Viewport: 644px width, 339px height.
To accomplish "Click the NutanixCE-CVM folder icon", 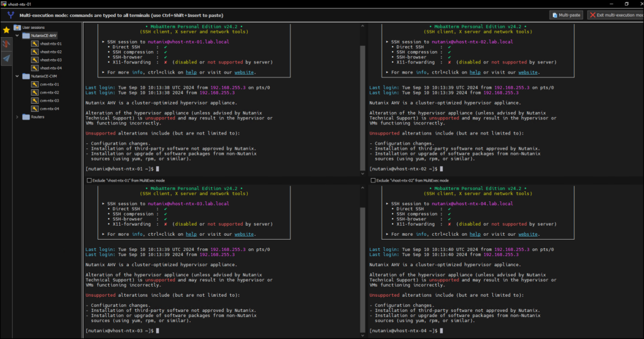I will pos(26,77).
